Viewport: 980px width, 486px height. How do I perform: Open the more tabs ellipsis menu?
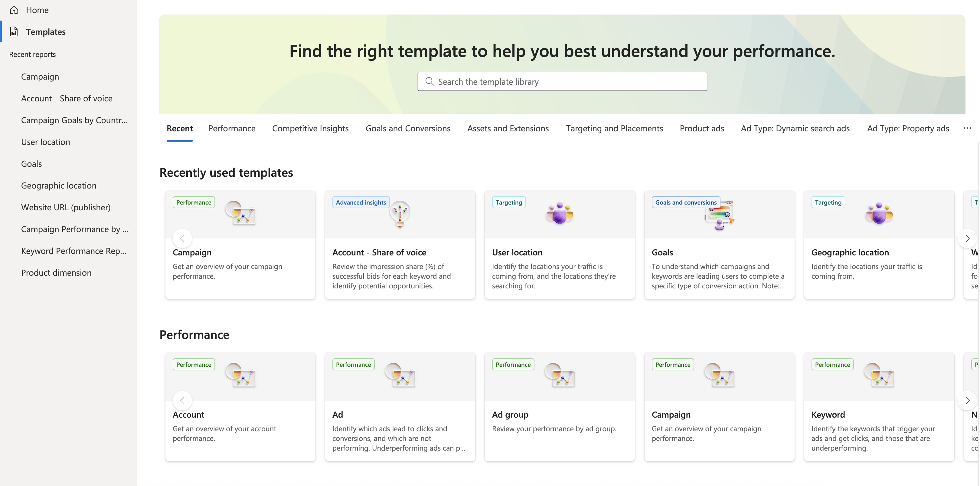tap(967, 129)
